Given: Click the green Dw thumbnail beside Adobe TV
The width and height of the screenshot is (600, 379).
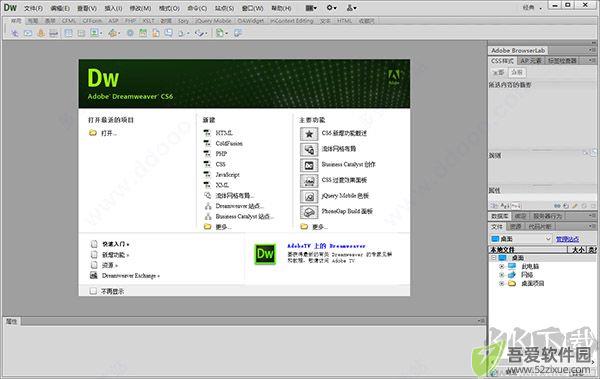Looking at the screenshot, I should pos(265,254).
